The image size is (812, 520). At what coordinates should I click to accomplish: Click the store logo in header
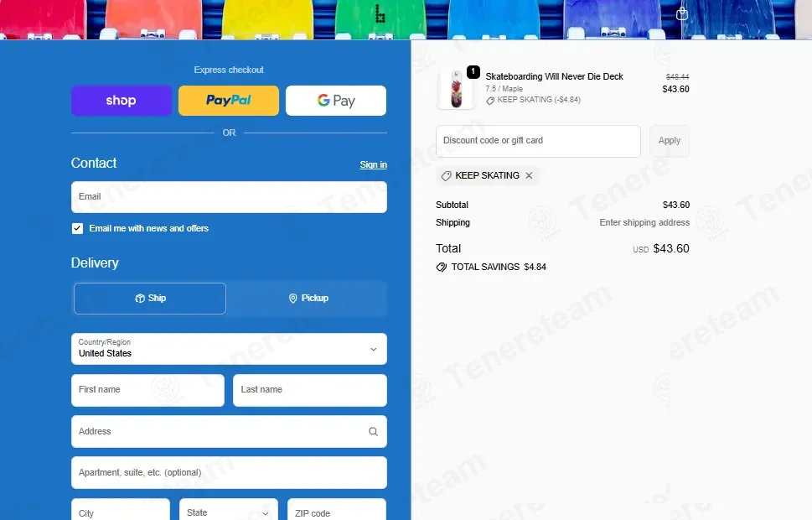(x=380, y=14)
